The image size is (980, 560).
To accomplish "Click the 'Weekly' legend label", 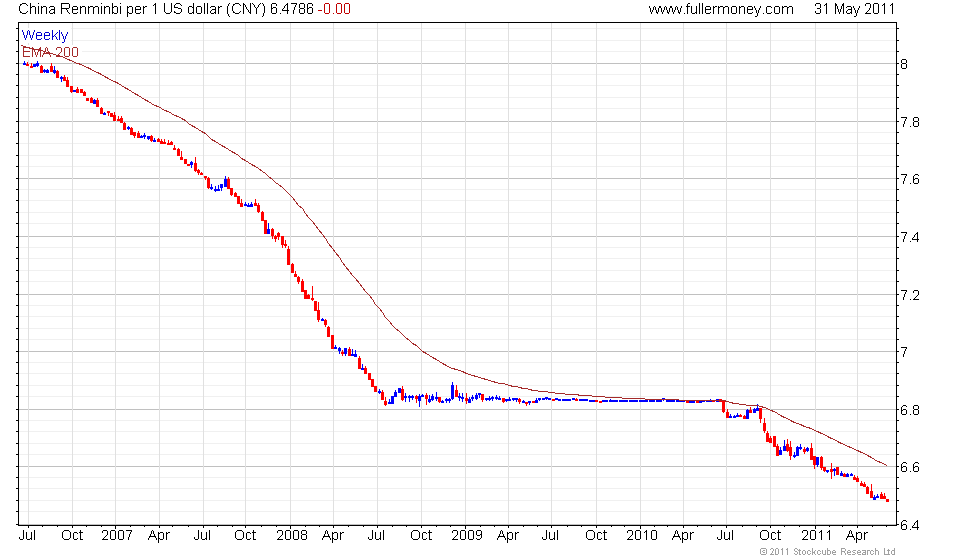I will tap(44, 36).
